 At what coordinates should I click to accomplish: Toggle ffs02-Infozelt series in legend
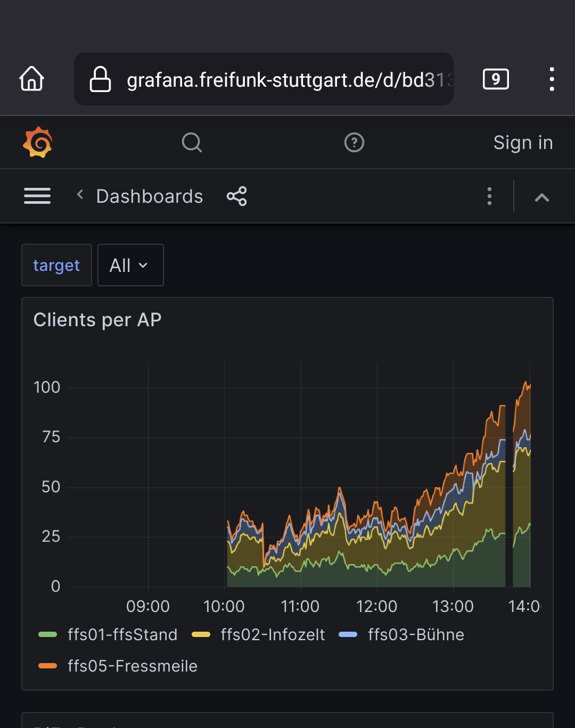point(272,634)
